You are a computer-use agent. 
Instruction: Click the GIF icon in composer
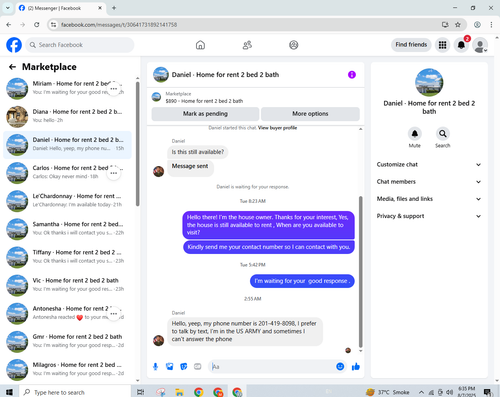click(x=198, y=367)
